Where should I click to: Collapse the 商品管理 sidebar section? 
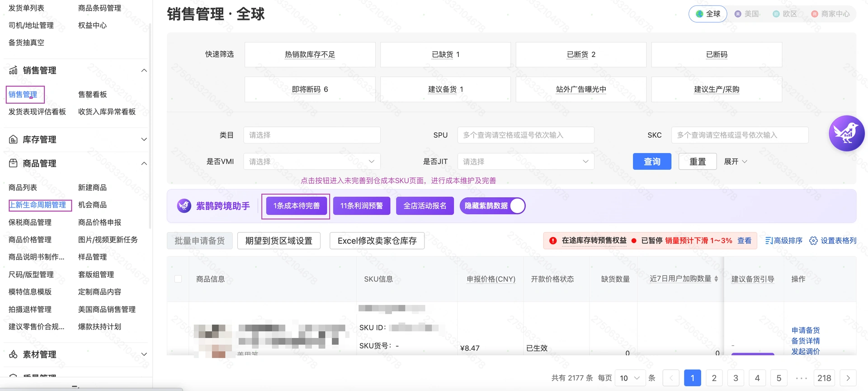point(144,163)
